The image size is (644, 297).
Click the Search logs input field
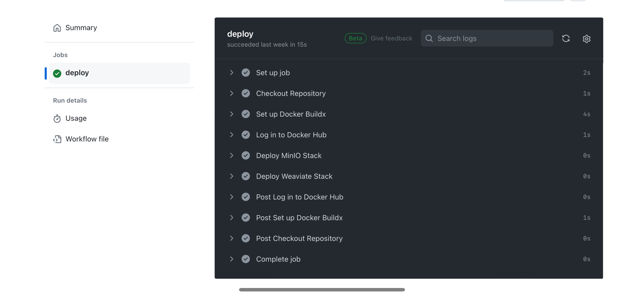tap(493, 39)
